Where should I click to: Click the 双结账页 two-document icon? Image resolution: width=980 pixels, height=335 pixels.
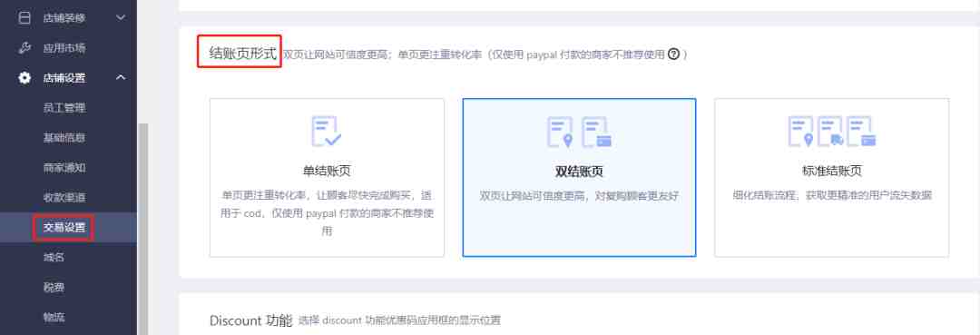coord(579,132)
